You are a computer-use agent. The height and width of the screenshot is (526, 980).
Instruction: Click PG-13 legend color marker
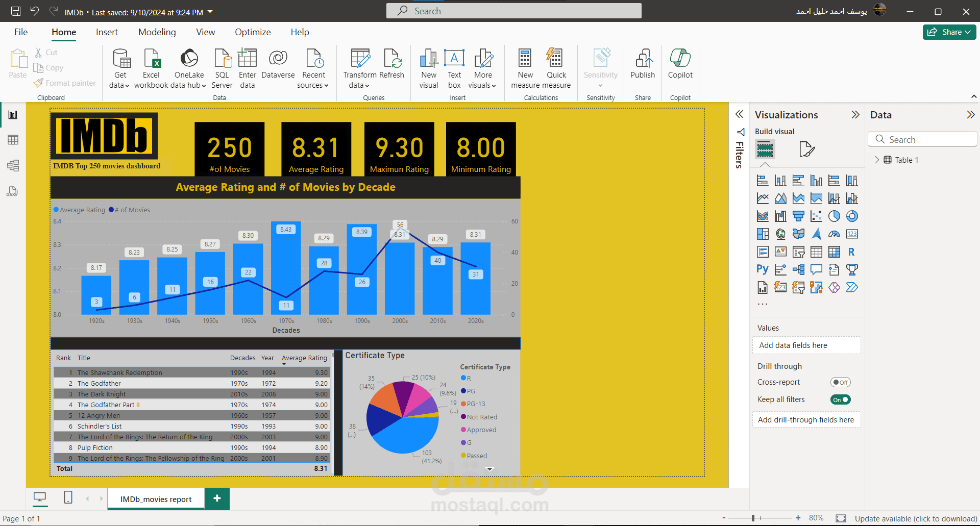click(463, 404)
